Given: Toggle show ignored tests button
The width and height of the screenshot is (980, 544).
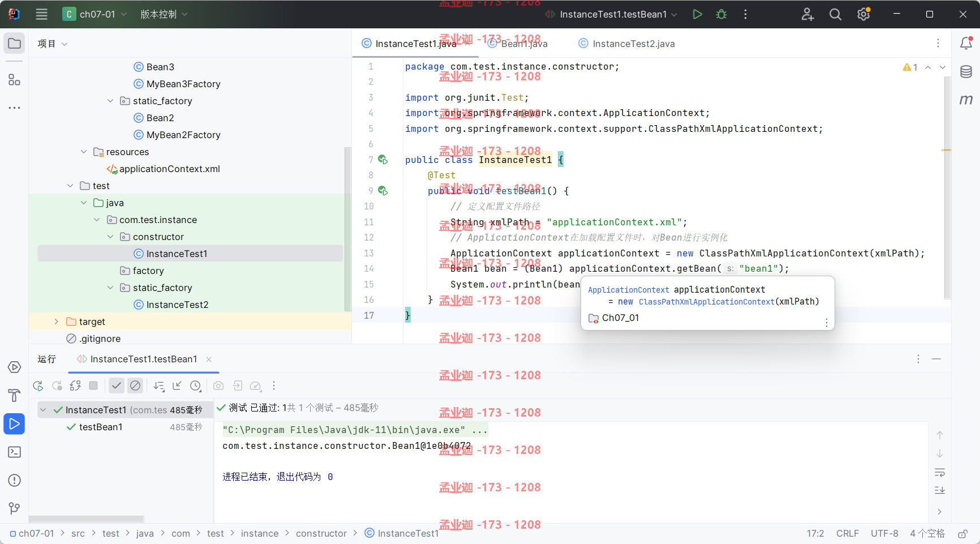Looking at the screenshot, I should 135,385.
